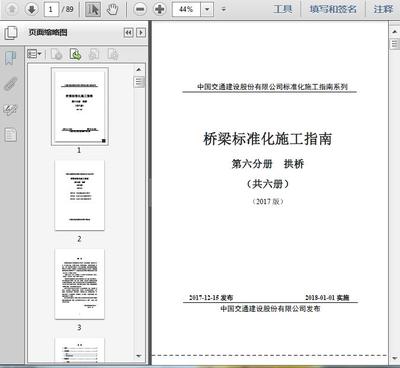The width and height of the screenshot is (400, 368).
Task: Open the bookmarks panel in sidebar
Action: point(10,58)
